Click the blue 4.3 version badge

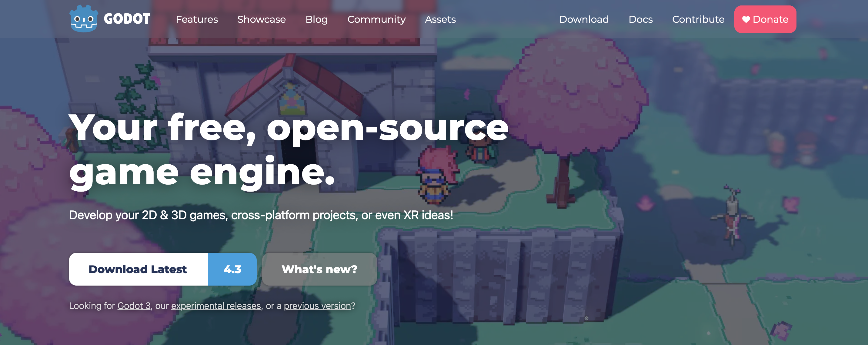click(x=232, y=269)
